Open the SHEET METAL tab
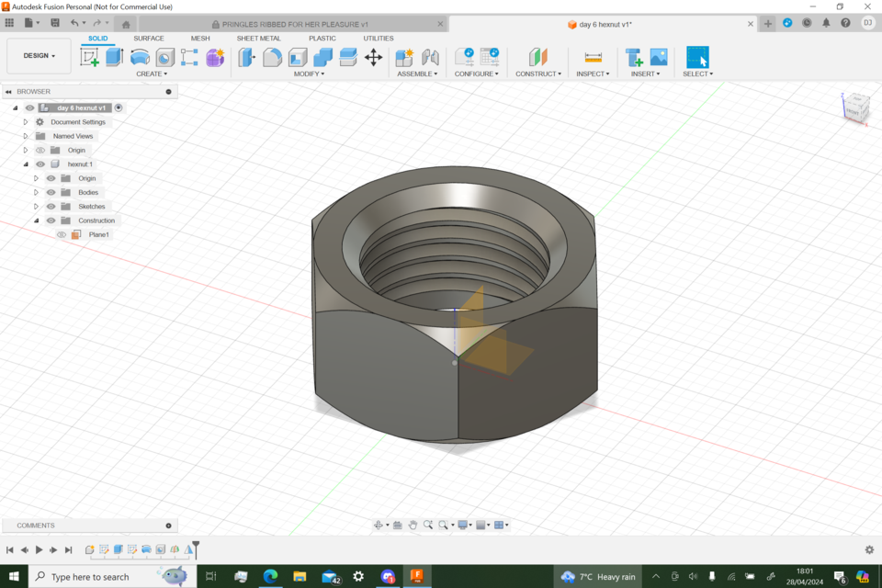Viewport: 882px width, 588px height. pos(258,39)
